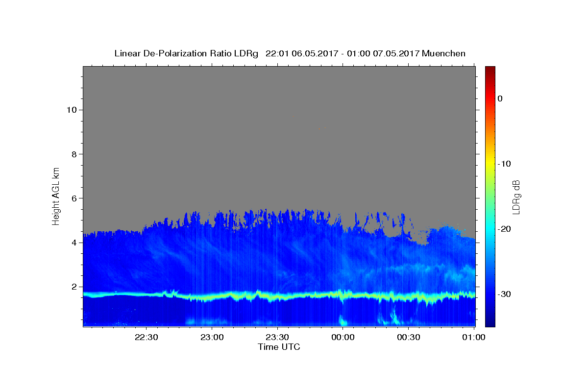Click the -30 colorbar label
Screen dimensions: 588x392
point(505,294)
